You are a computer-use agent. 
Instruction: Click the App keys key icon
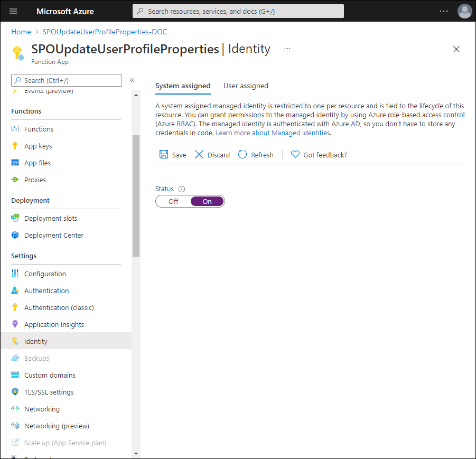point(15,146)
